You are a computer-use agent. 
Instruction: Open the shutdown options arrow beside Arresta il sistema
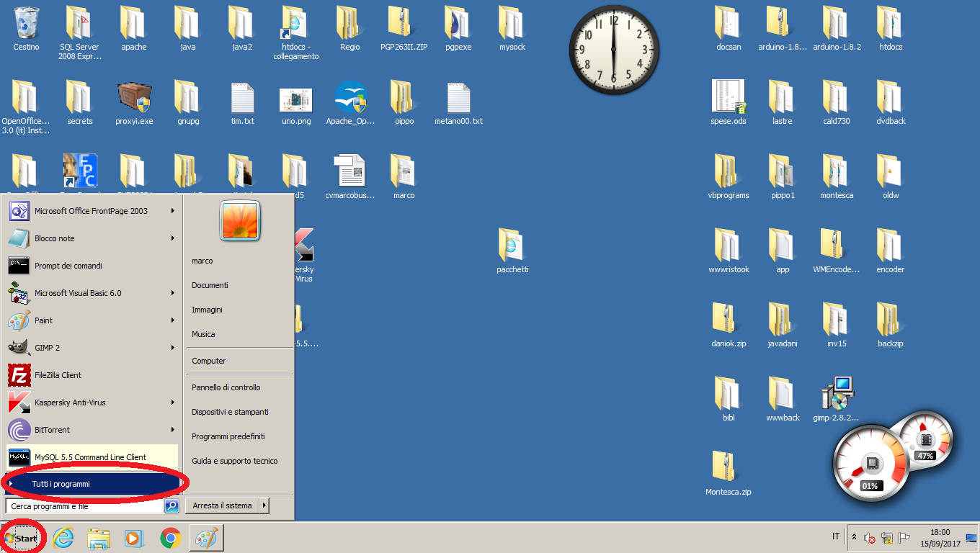pos(264,506)
